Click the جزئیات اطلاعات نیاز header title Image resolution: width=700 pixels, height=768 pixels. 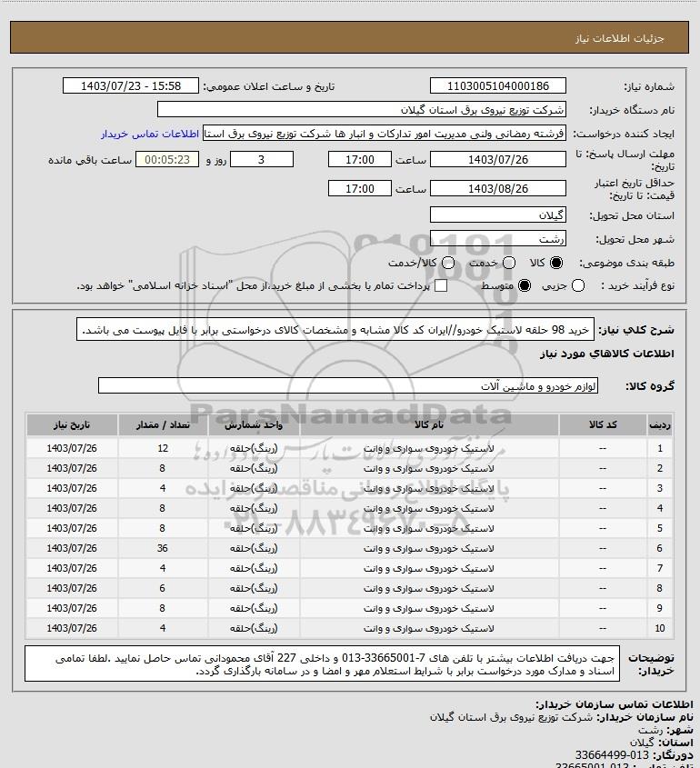click(620, 39)
